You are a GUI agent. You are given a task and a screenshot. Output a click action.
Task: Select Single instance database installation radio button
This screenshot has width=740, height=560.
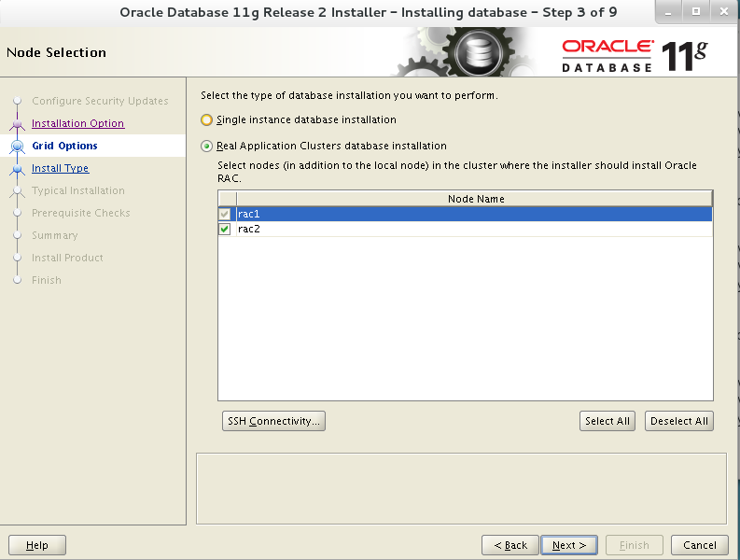click(206, 119)
